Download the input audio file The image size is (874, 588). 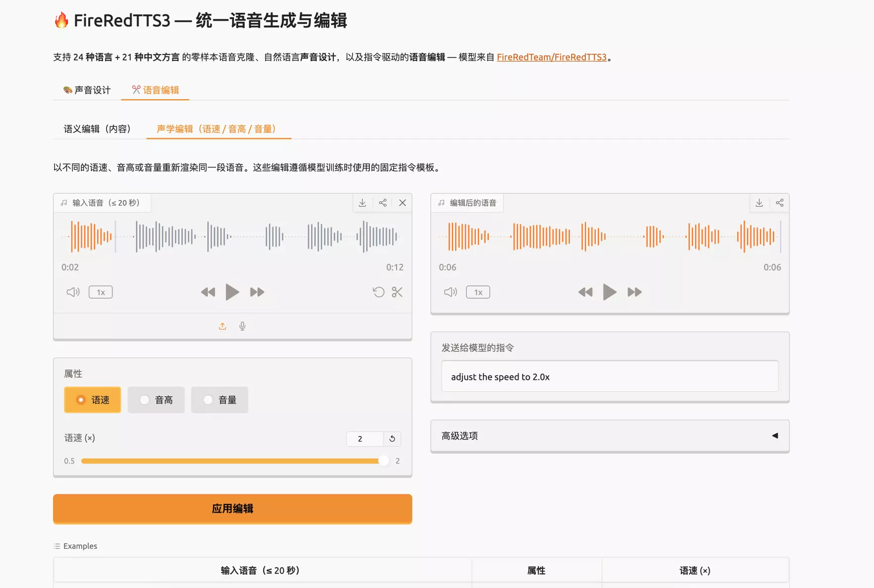tap(362, 203)
